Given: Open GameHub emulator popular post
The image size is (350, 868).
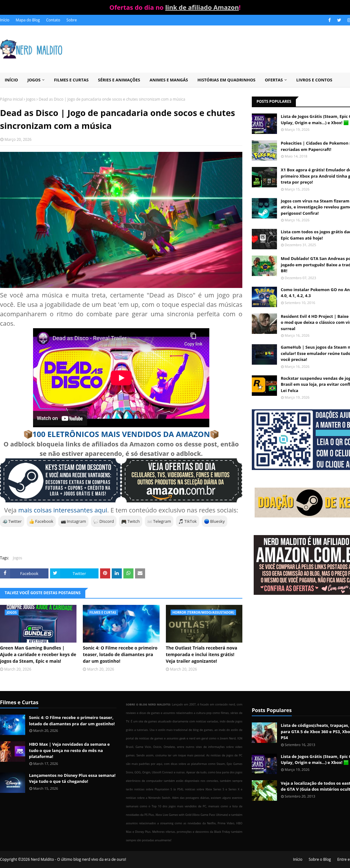Looking at the screenshot, I should pyautogui.click(x=315, y=353).
